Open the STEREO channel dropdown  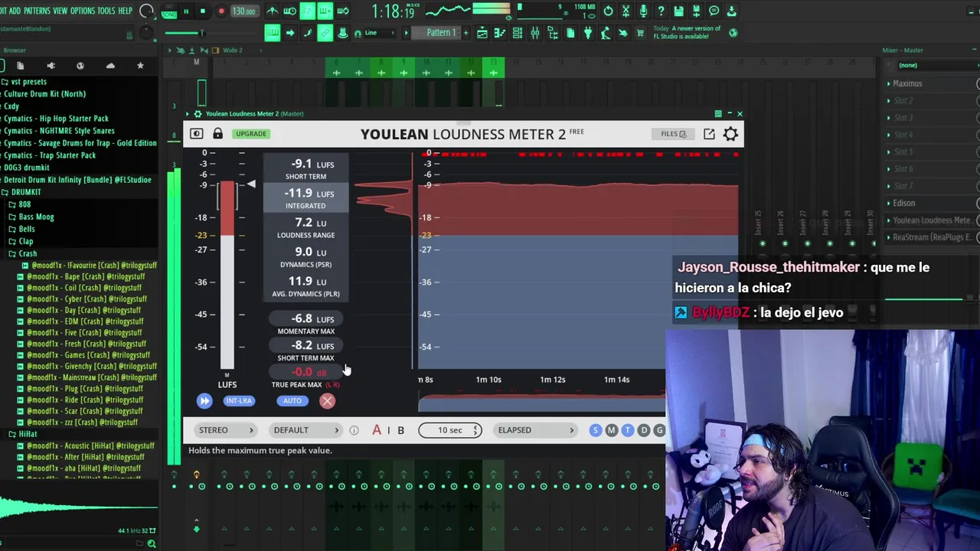click(x=225, y=430)
